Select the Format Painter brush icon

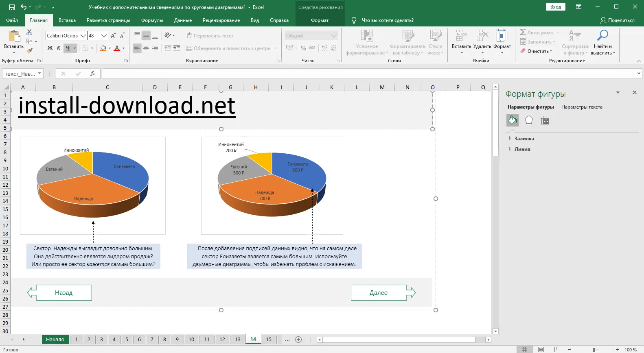tap(29, 50)
